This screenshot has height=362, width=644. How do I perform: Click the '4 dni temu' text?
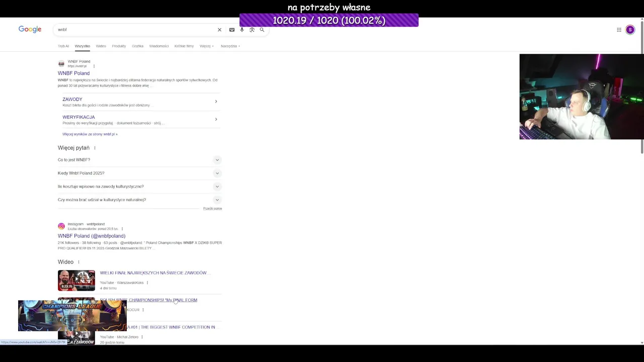point(108,289)
